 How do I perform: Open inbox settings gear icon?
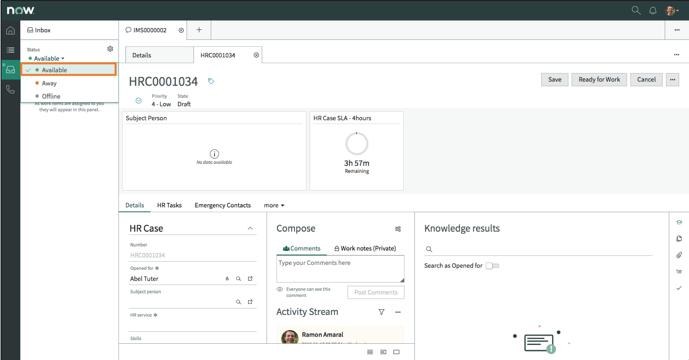coord(110,49)
